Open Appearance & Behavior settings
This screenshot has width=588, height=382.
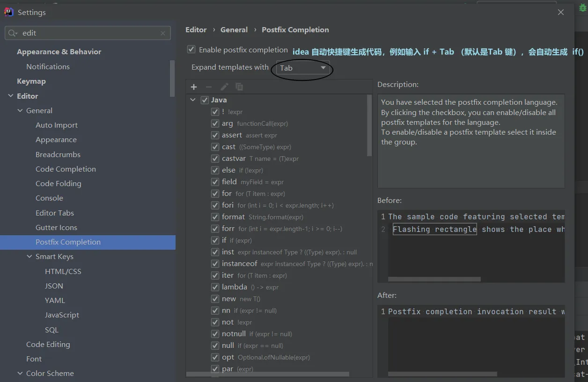[x=59, y=52]
